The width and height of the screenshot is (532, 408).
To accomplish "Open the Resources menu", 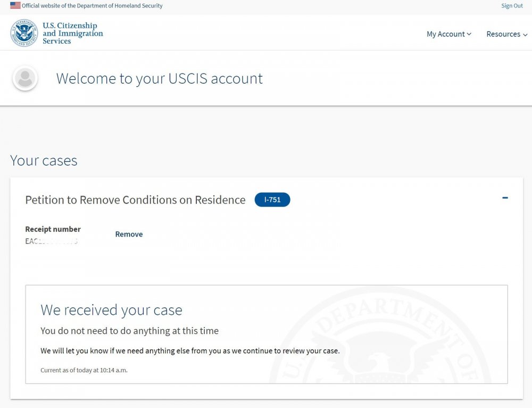I will [x=507, y=34].
